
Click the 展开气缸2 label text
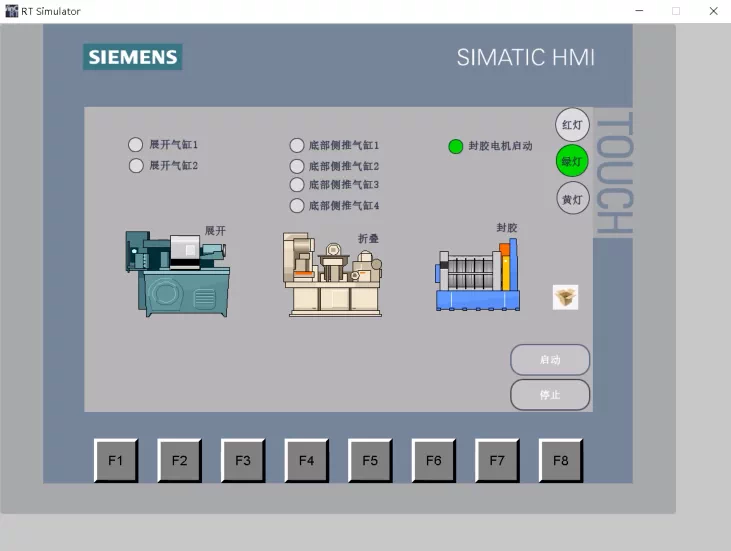click(173, 165)
